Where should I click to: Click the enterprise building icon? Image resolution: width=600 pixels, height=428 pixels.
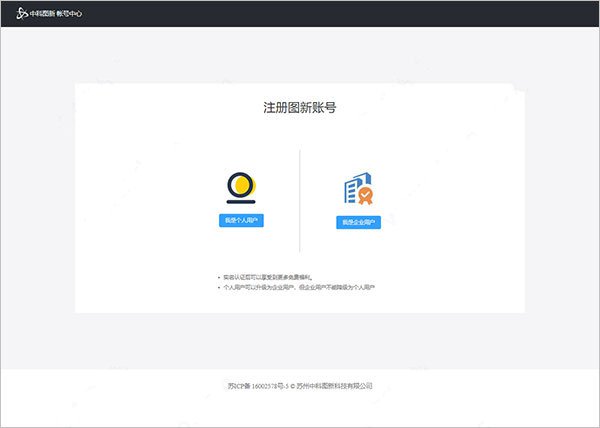[x=355, y=188]
